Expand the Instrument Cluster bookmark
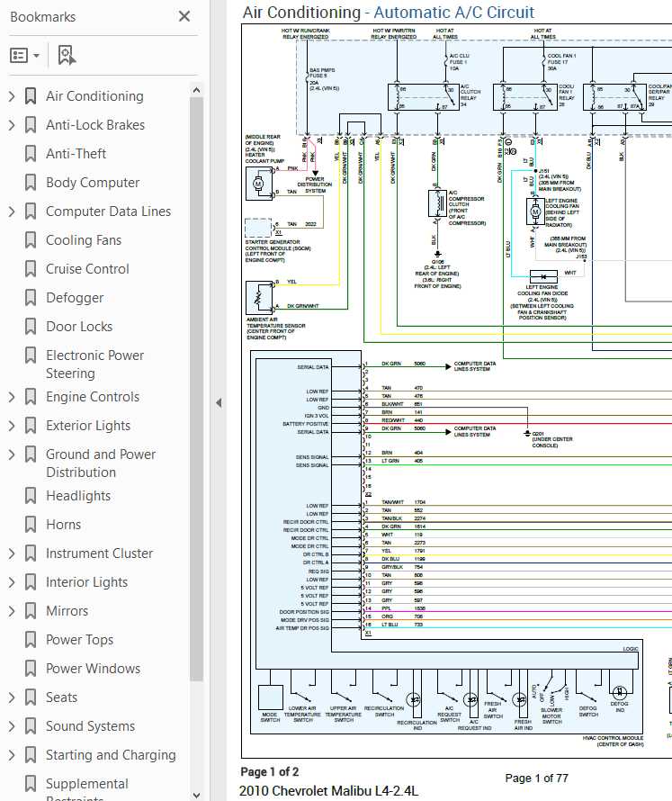Image resolution: width=672 pixels, height=801 pixels. click(x=12, y=553)
